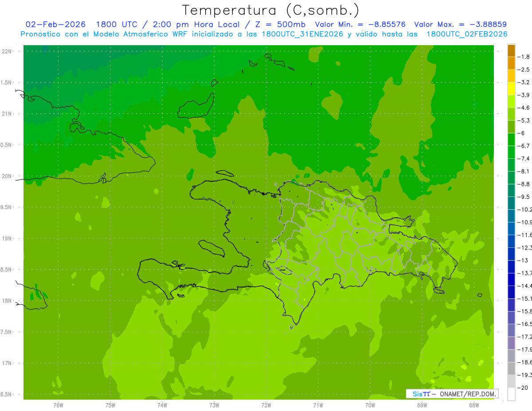Click the '-9.5' colorbar value

(524, 197)
